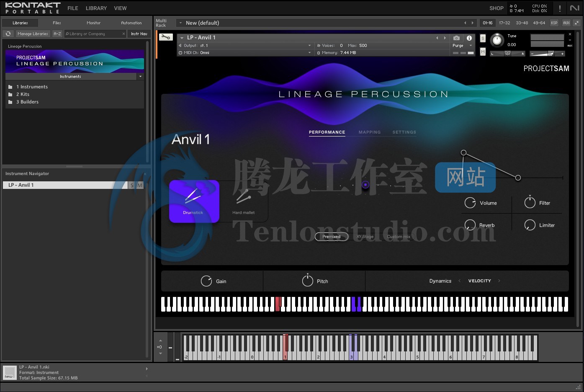Go to previous instrument preset arrow
The image size is (584, 392).
click(437, 38)
